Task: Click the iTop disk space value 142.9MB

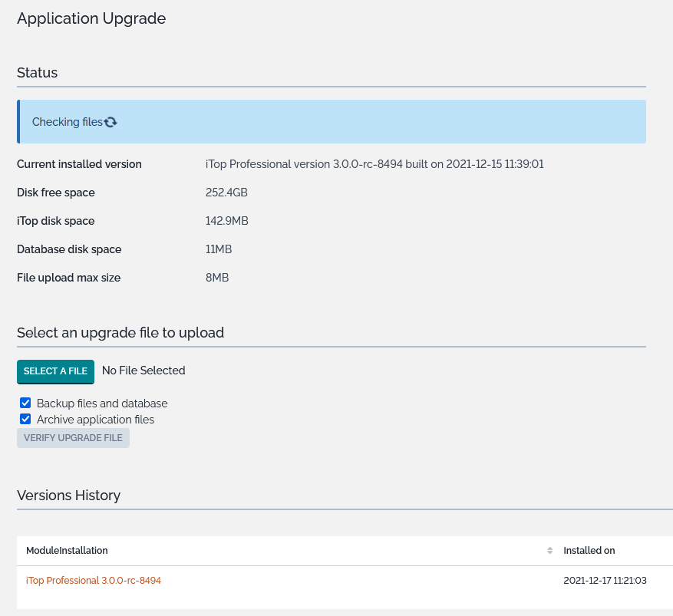Action: pos(227,221)
